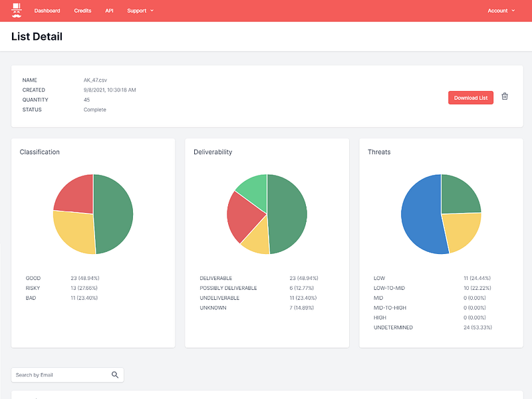The image size is (532, 399).
Task: Click the List Detail heading
Action: (37, 37)
